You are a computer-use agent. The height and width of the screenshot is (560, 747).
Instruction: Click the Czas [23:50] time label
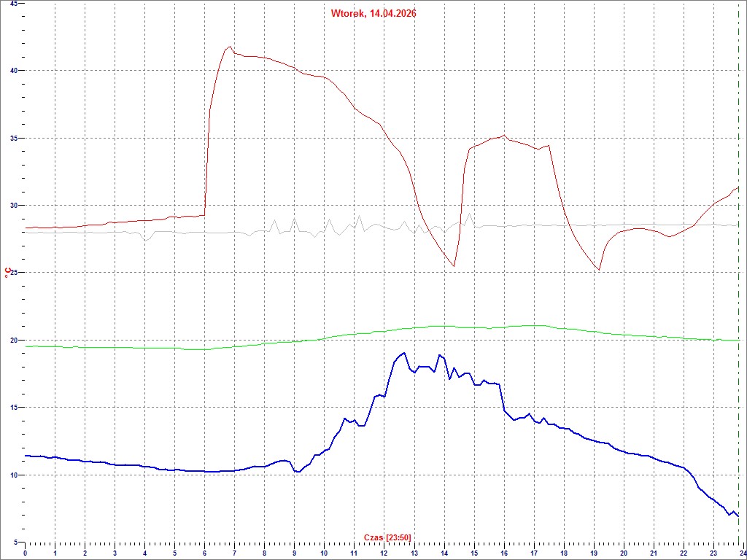(387, 538)
